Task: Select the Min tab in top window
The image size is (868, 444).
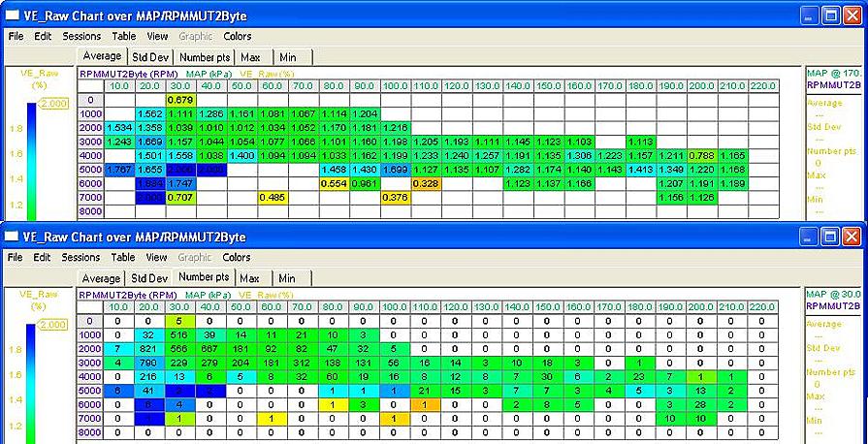Action: tap(287, 57)
